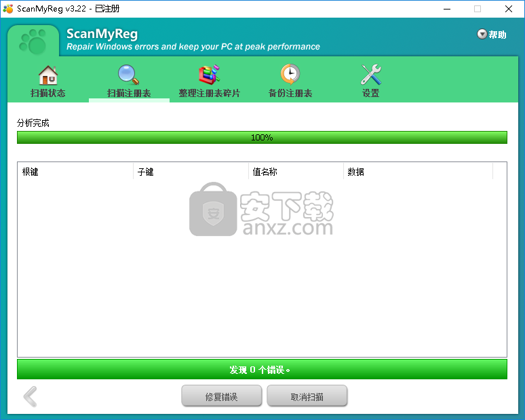Switch to the 扫描状态 tab label
This screenshot has height=420, width=525.
click(x=48, y=93)
